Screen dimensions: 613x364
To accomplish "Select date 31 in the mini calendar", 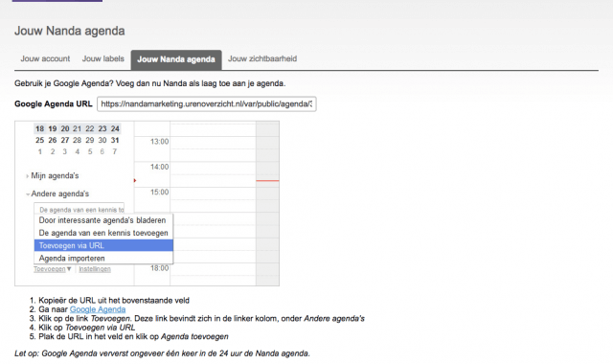I will (x=115, y=140).
